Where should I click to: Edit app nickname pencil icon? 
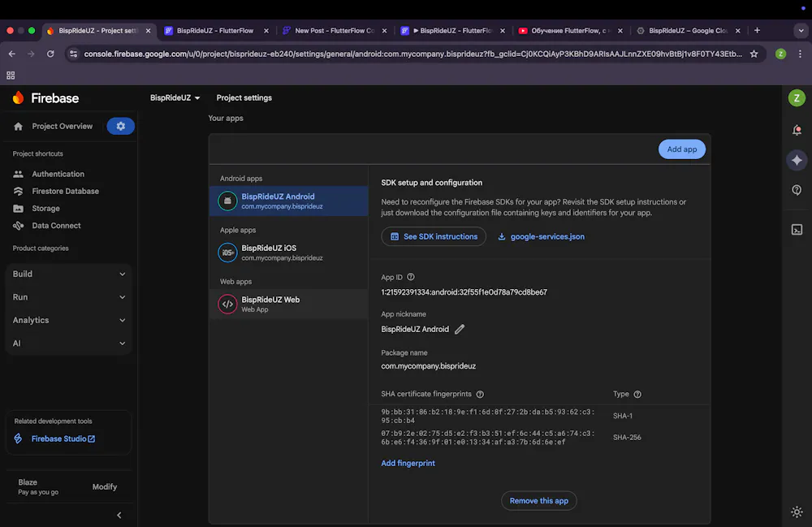click(x=460, y=329)
